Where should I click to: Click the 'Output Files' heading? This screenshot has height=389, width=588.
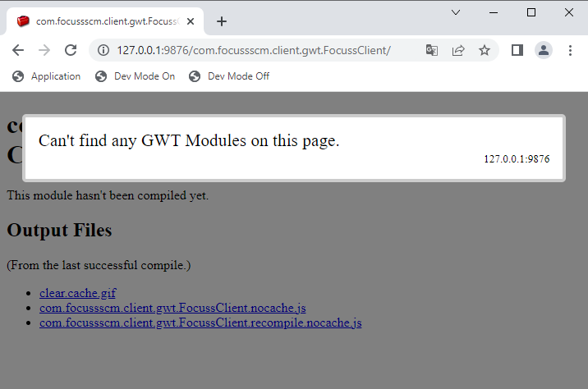(x=59, y=230)
